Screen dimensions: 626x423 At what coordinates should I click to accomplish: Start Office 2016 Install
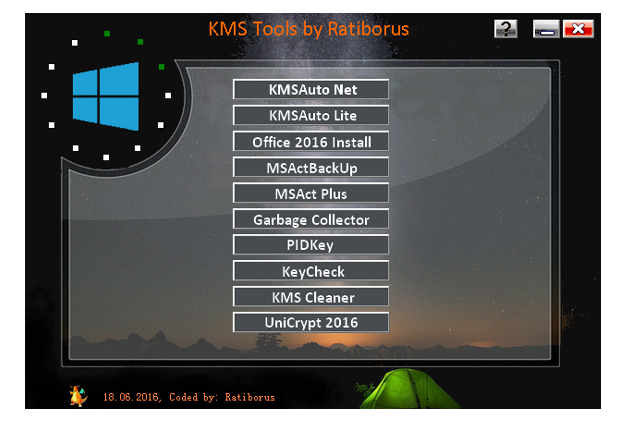pos(311,142)
